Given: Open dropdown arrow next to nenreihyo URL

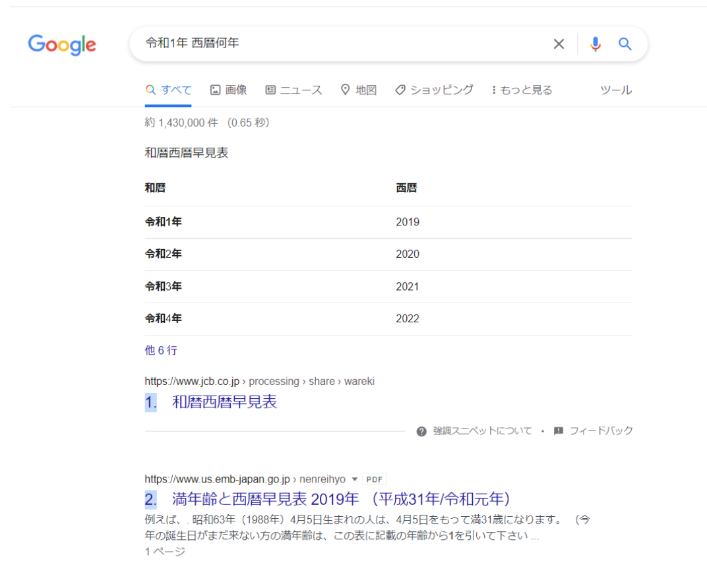Looking at the screenshot, I should pos(354,479).
